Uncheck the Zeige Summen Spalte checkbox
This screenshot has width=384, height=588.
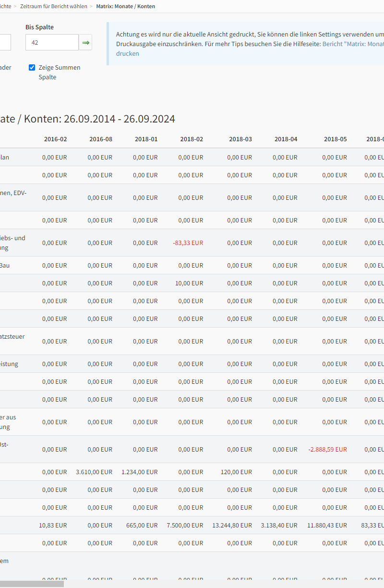32,68
